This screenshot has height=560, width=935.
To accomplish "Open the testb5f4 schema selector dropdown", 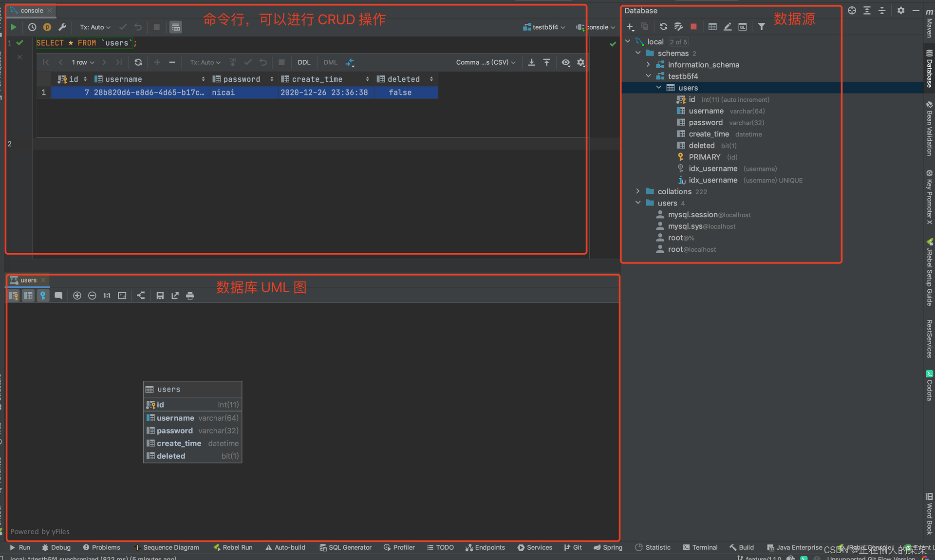I will (x=544, y=27).
